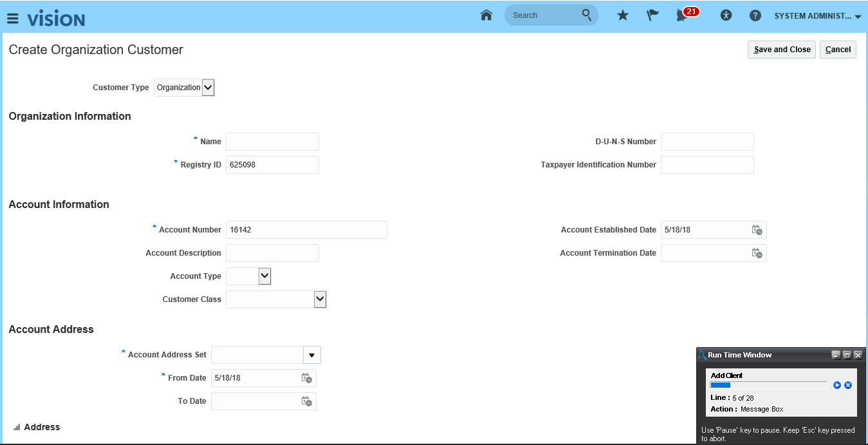Open Account Termination Date calendar picker
Viewport: 868px width, 445px height.
[757, 253]
